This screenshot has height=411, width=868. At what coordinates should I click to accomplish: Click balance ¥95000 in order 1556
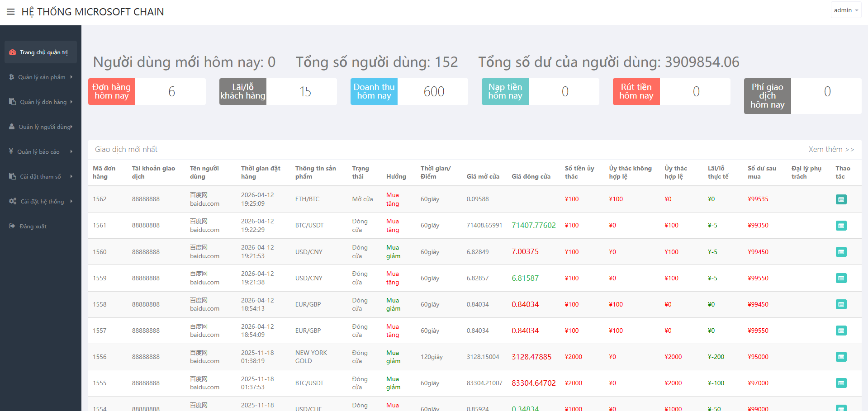(x=758, y=357)
